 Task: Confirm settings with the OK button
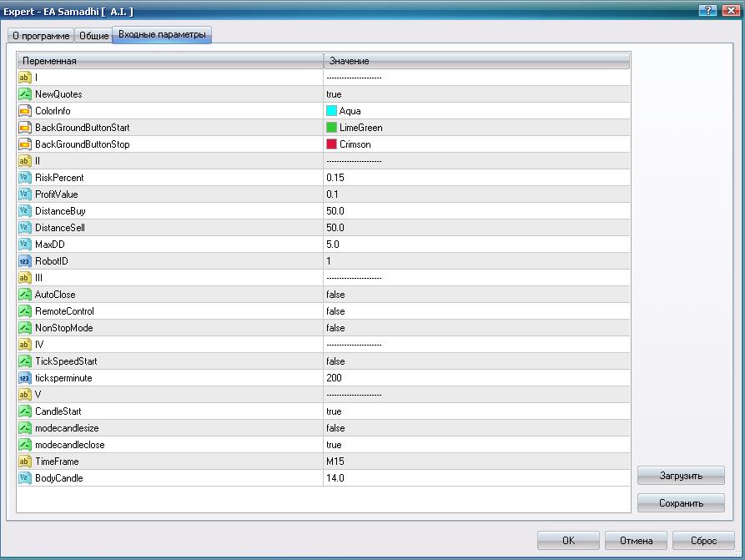click(x=568, y=541)
